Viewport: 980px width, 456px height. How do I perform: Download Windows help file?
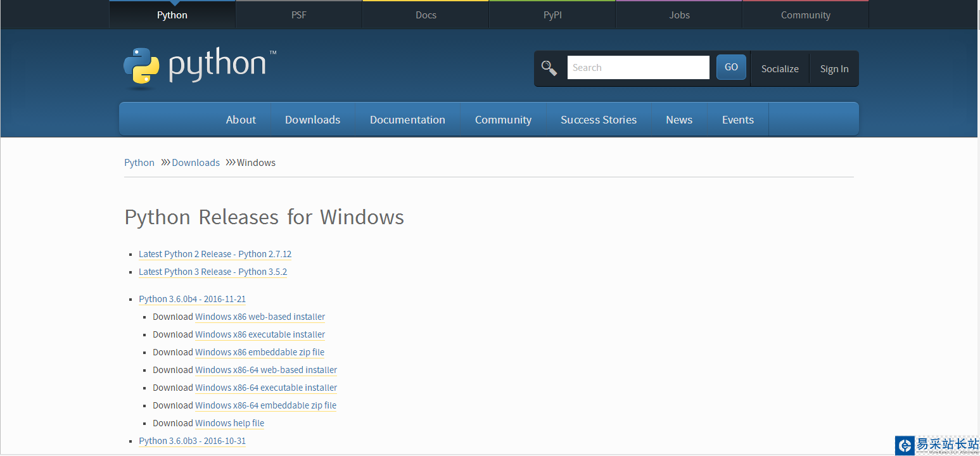(x=230, y=423)
